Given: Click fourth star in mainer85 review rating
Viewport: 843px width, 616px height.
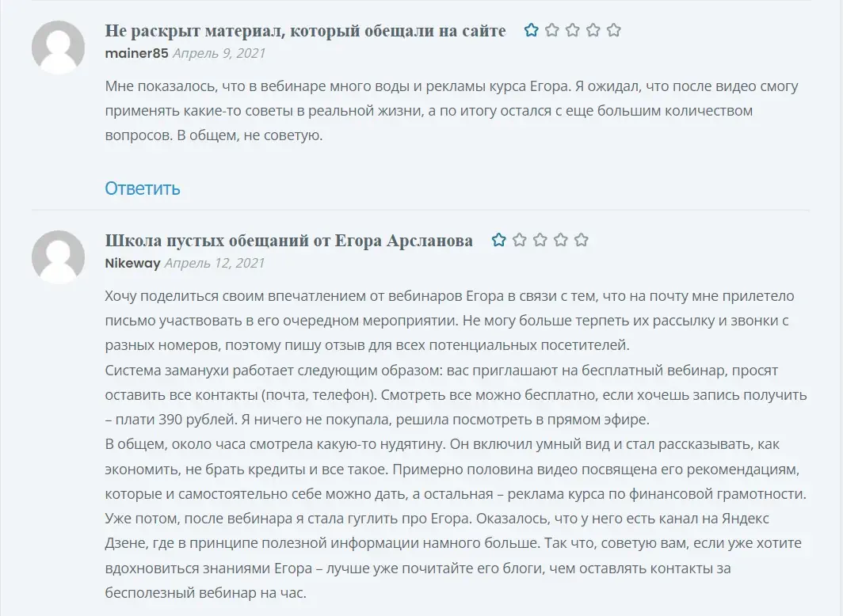Looking at the screenshot, I should (x=593, y=30).
